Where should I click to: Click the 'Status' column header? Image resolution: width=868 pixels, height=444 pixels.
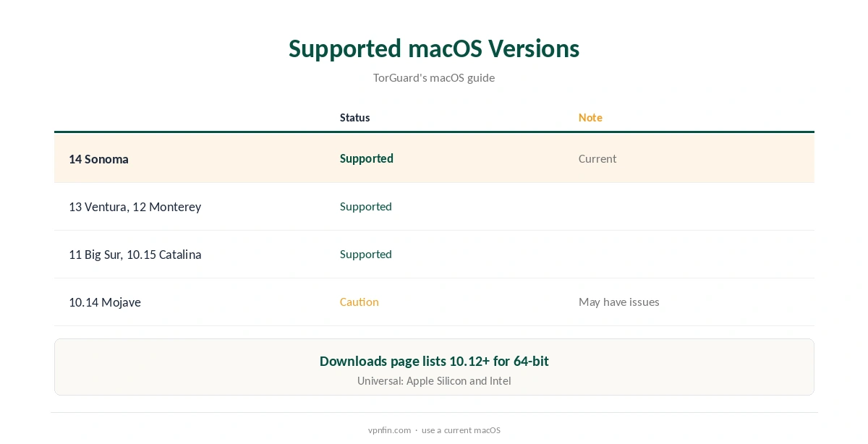coord(354,117)
